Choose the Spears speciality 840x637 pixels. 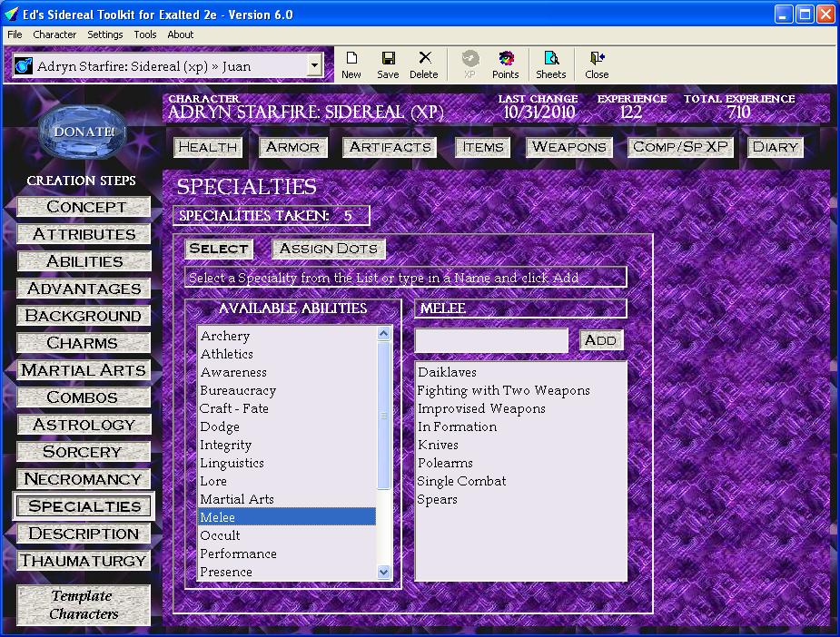pos(520,499)
